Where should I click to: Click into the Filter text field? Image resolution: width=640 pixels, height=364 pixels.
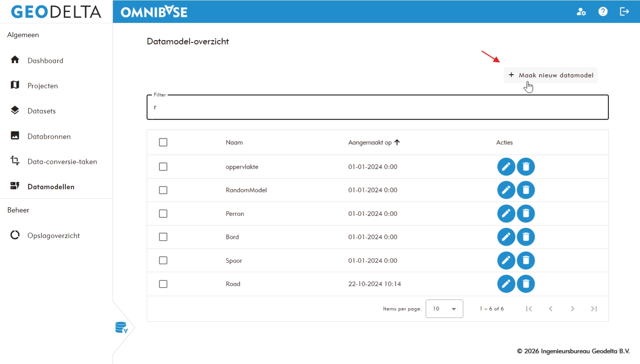coord(377,108)
